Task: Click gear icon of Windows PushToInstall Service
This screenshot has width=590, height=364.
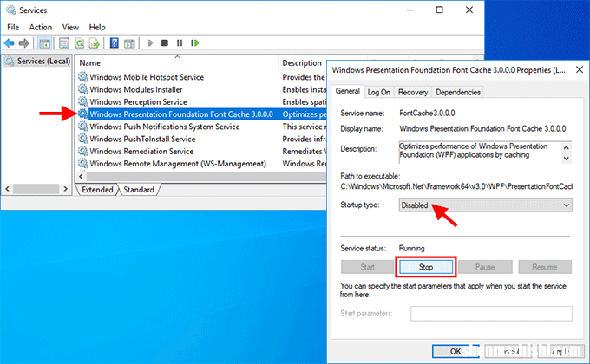Action: (x=83, y=139)
